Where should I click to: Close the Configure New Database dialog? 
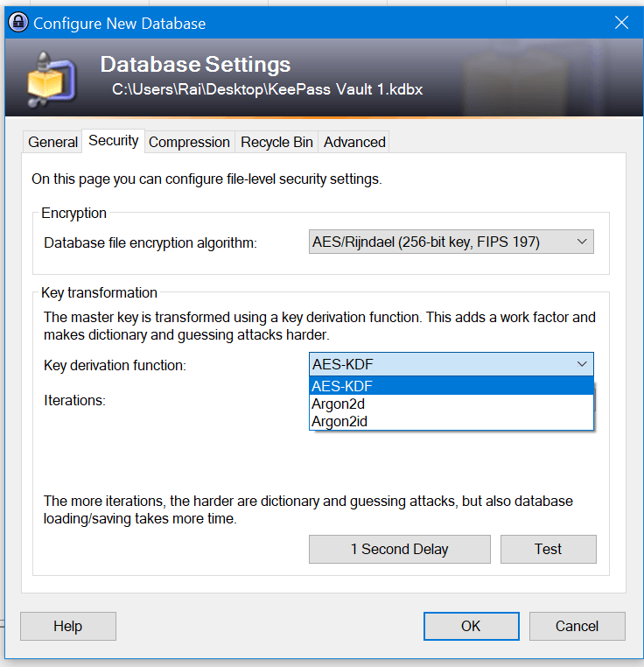point(621,23)
